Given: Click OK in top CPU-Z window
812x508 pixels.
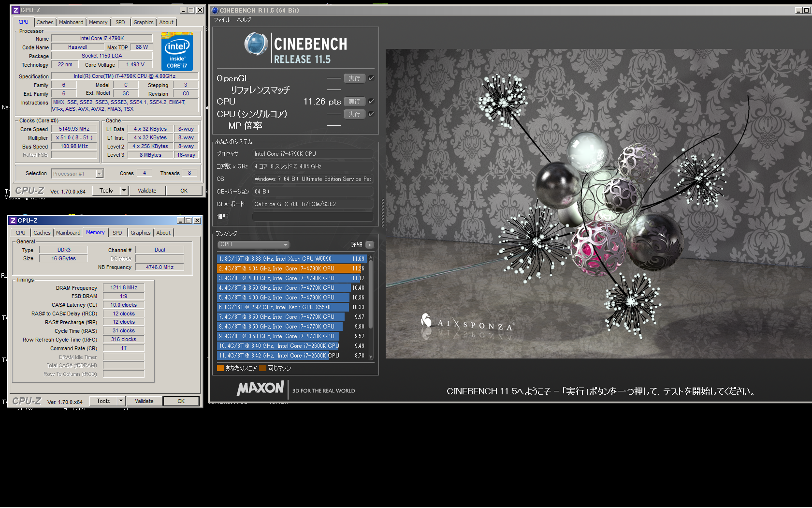Looking at the screenshot, I should coord(184,191).
